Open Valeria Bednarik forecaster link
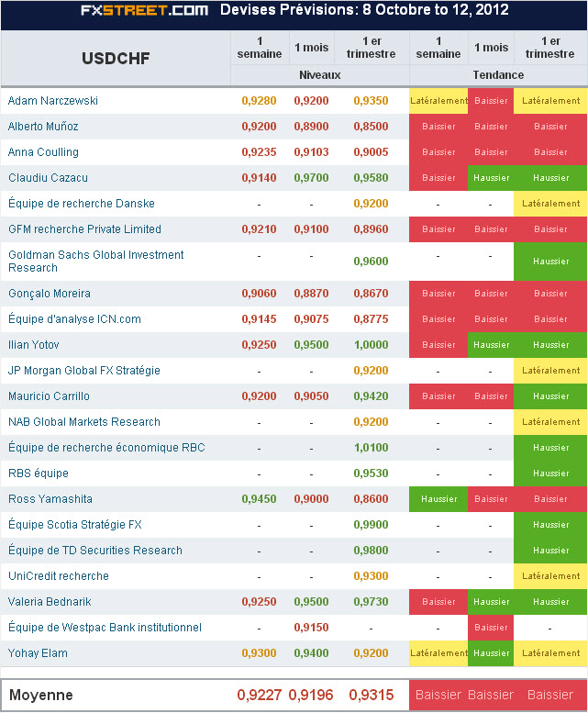This screenshot has height=713, width=588. [x=50, y=602]
